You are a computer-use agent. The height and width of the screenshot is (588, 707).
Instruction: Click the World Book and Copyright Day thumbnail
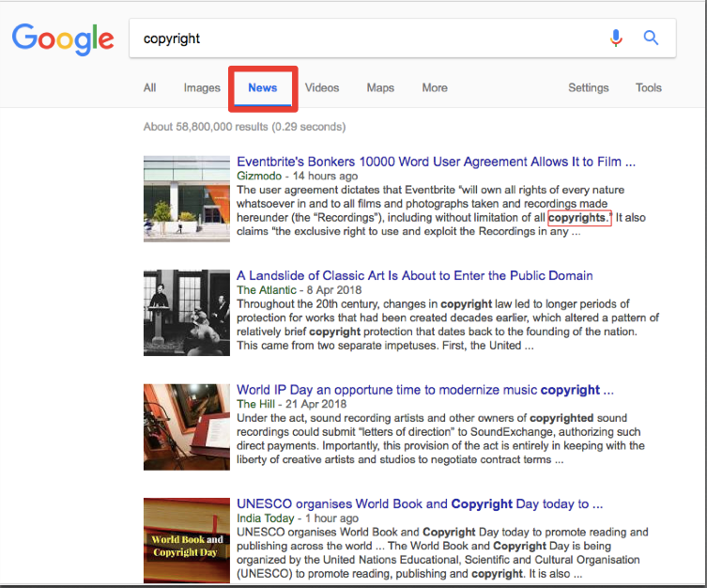[187, 541]
